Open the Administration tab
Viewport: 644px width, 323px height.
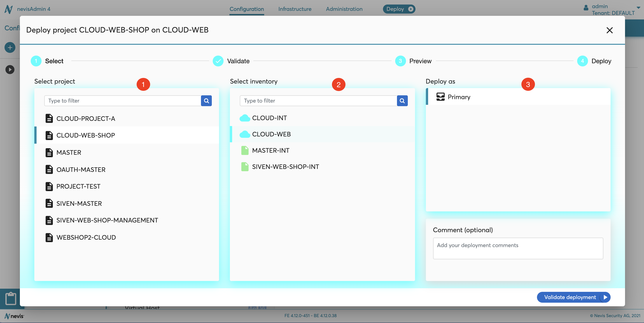[x=344, y=9]
